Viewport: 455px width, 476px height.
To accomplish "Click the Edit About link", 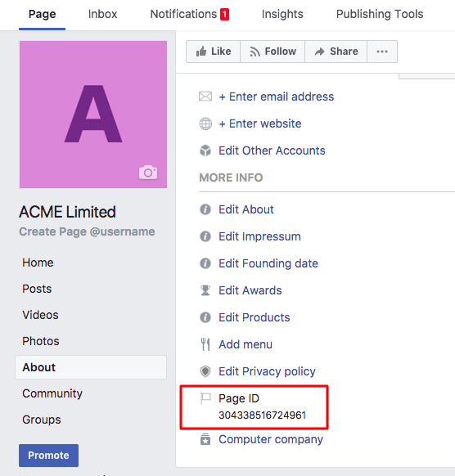I will point(246,209).
